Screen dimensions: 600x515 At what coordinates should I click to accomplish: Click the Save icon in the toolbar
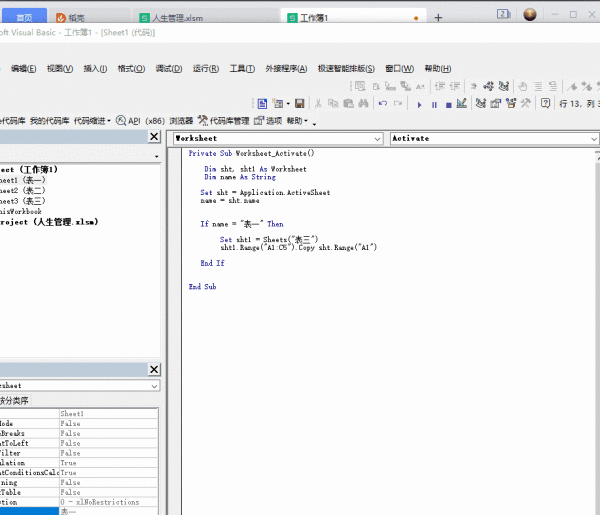(299, 103)
